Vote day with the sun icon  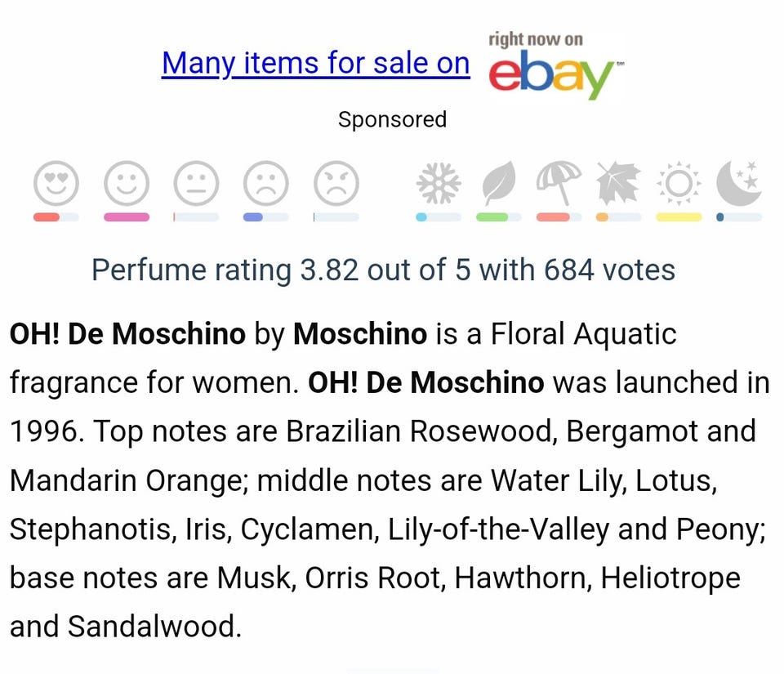point(679,184)
